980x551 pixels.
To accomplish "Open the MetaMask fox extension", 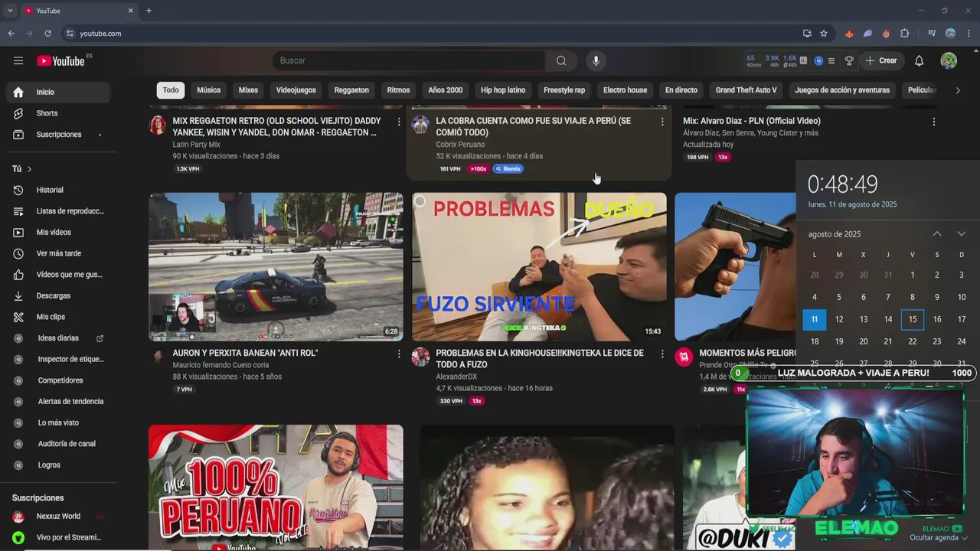I will pos(849,34).
